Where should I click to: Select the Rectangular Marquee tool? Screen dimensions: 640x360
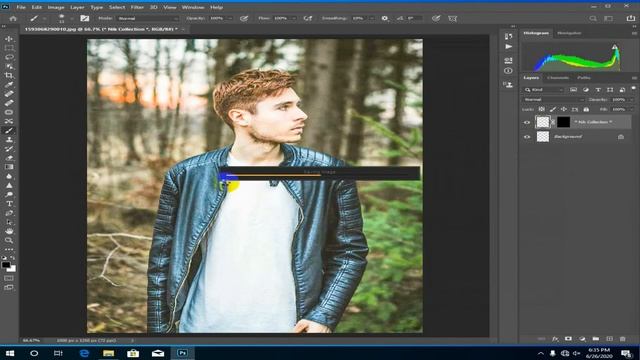pos(9,48)
